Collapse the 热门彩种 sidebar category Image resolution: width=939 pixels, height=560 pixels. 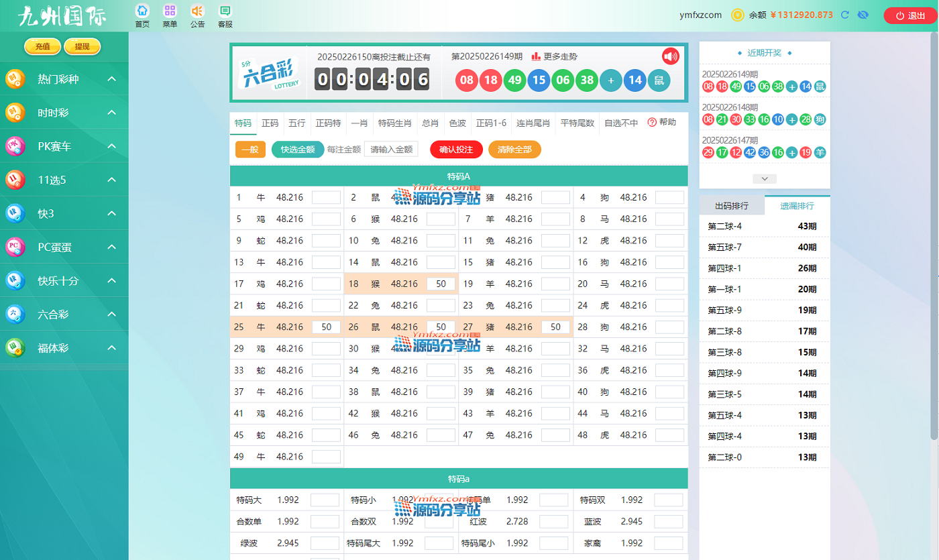pos(112,79)
